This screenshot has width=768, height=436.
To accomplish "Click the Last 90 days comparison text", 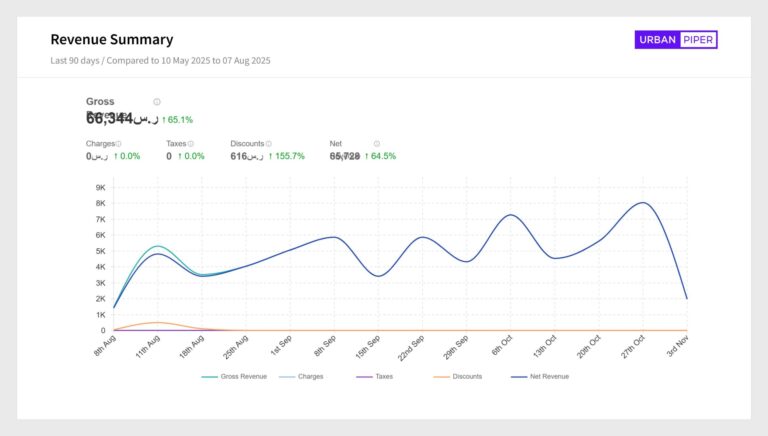I will 160,61.
